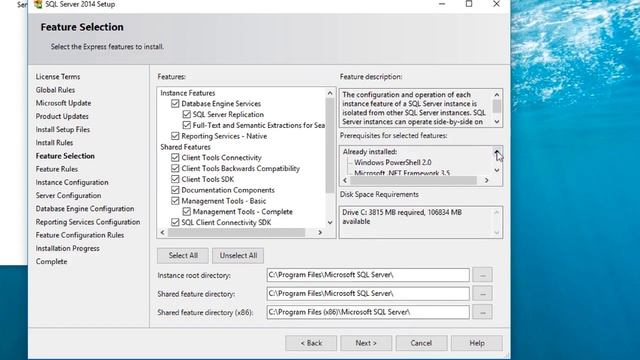Minimize the SQL Server Setup window
640x360 pixels.
pos(442,4)
